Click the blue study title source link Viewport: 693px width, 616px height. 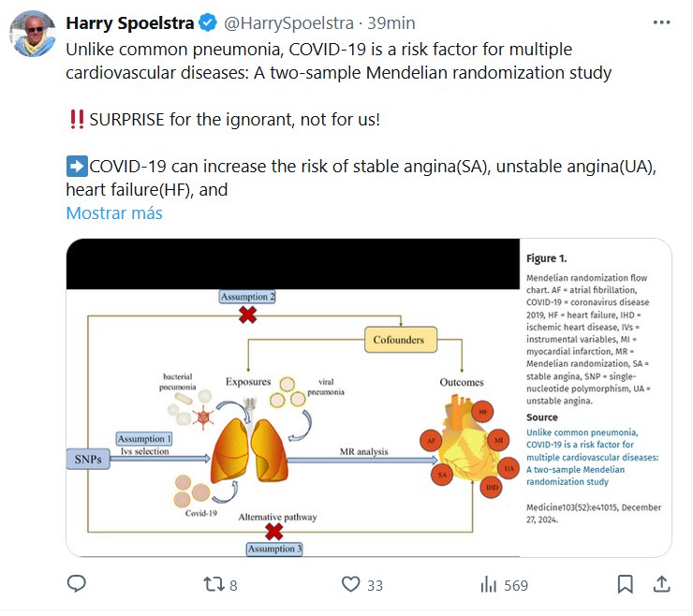(x=592, y=458)
